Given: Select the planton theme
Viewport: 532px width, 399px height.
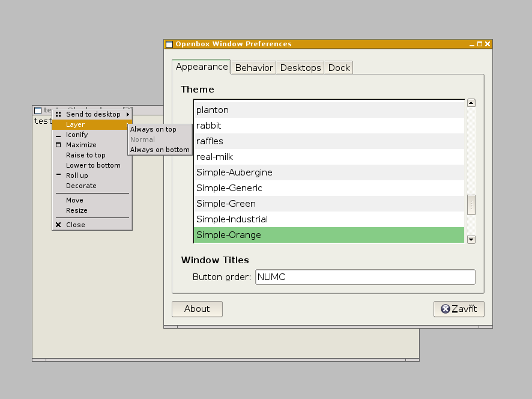Looking at the screenshot, I should pyautogui.click(x=329, y=110).
